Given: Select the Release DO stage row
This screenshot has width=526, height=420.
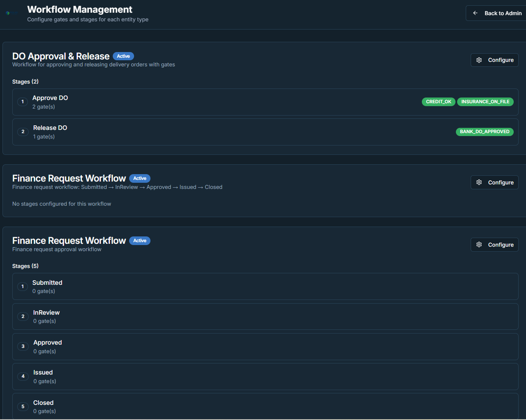Looking at the screenshot, I should coord(265,132).
